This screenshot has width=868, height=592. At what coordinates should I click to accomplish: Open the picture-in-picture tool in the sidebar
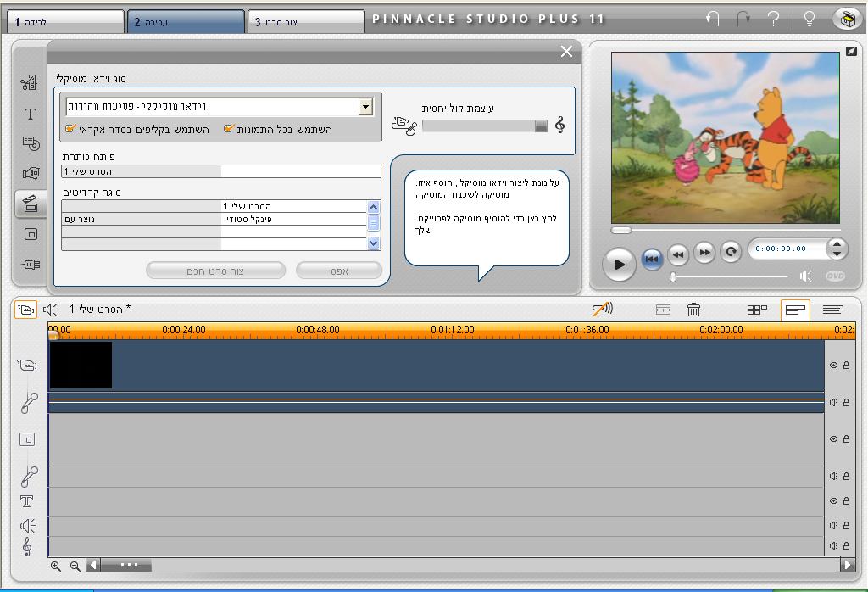pyautogui.click(x=31, y=234)
